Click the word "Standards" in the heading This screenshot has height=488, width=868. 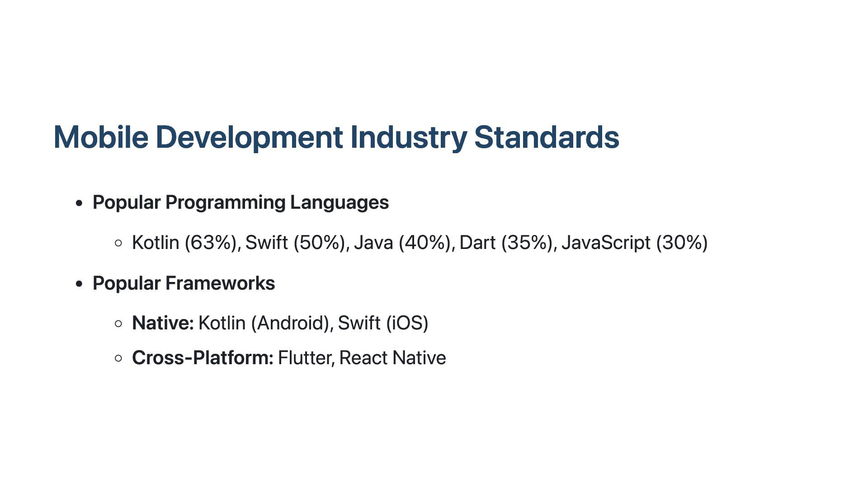546,137
